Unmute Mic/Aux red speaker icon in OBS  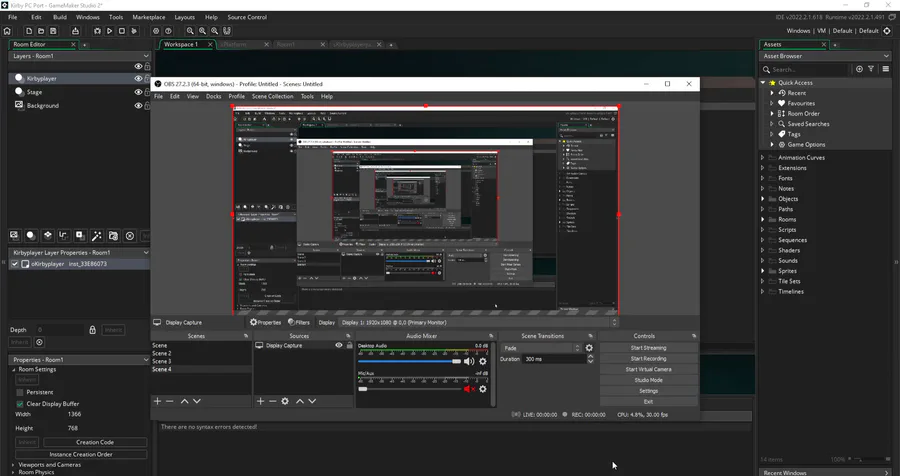tap(469, 389)
